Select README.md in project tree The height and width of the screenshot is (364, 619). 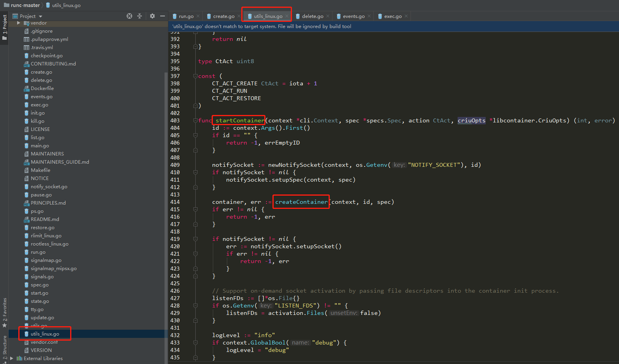coord(45,219)
